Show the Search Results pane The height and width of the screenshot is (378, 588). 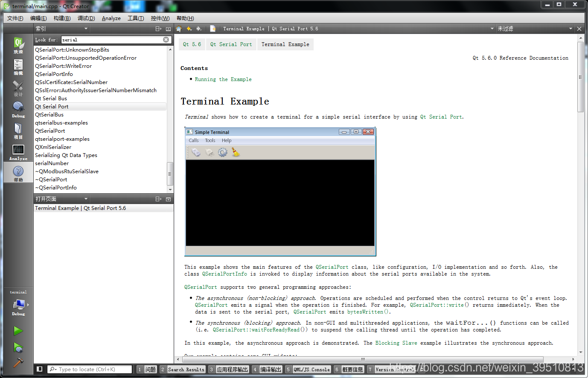(x=183, y=369)
